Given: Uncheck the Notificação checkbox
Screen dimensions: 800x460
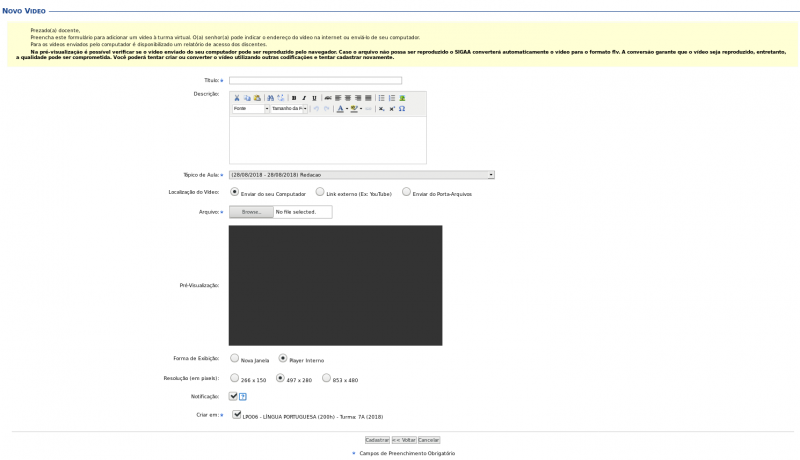Looking at the screenshot, I should pyautogui.click(x=233, y=396).
